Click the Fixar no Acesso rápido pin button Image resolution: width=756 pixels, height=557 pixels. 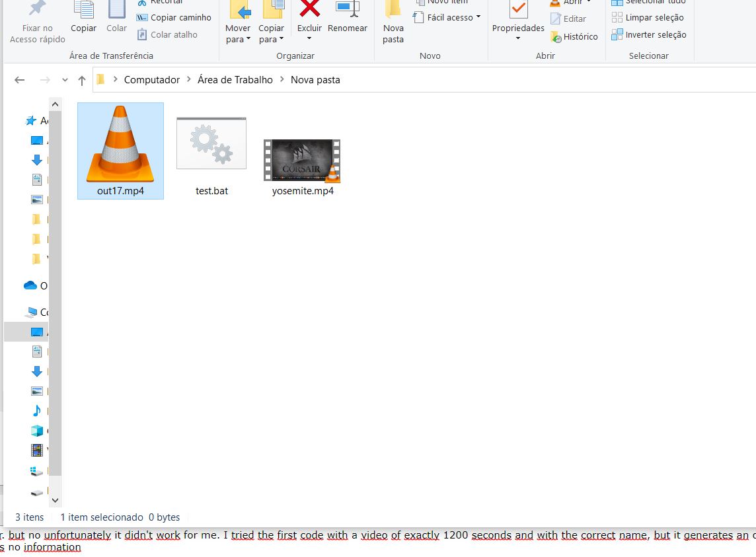click(37, 22)
